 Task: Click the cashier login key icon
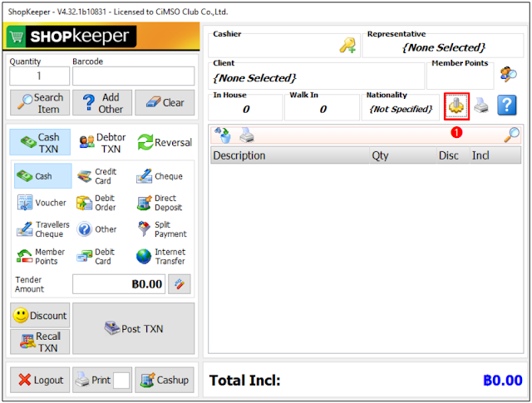pyautogui.click(x=347, y=46)
